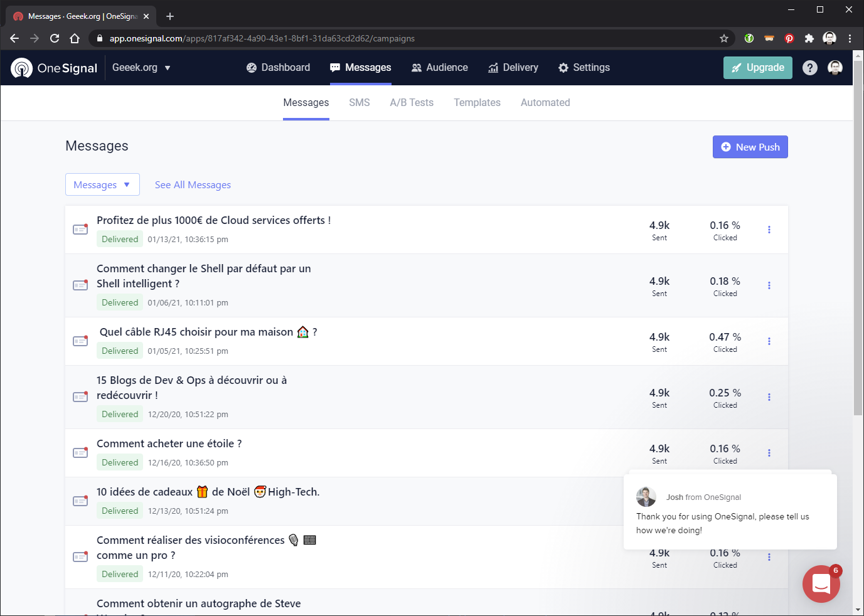Open options menu for acheter une étoile message
The height and width of the screenshot is (616, 864).
[769, 453]
